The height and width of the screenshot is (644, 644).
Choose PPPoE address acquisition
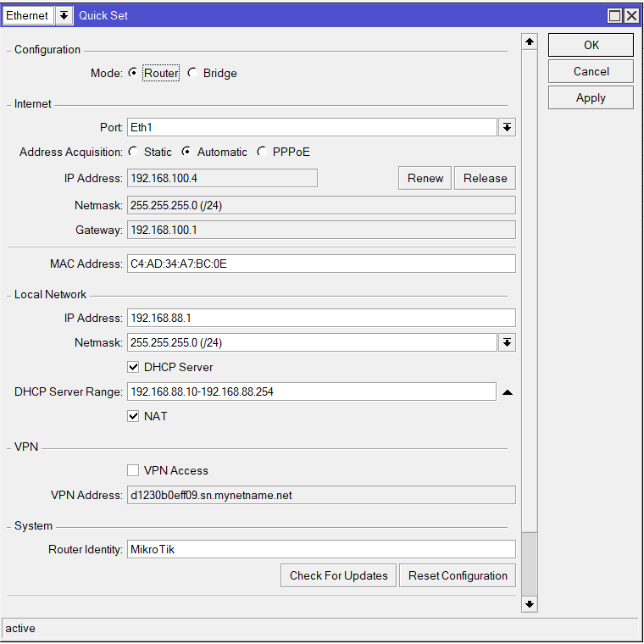(262, 152)
